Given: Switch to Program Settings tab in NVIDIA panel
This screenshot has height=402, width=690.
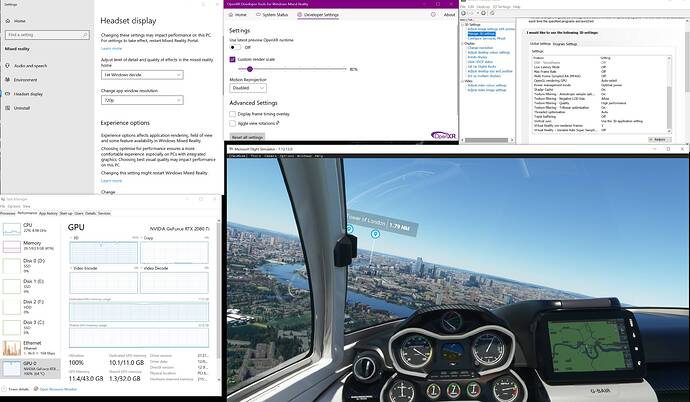Looking at the screenshot, I should [x=565, y=44].
